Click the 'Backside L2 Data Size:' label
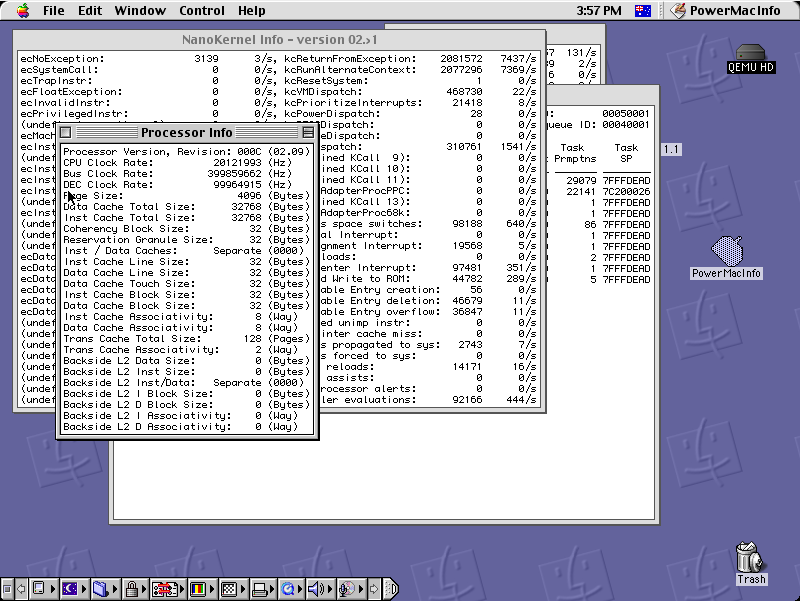The image size is (800, 601). point(129,361)
